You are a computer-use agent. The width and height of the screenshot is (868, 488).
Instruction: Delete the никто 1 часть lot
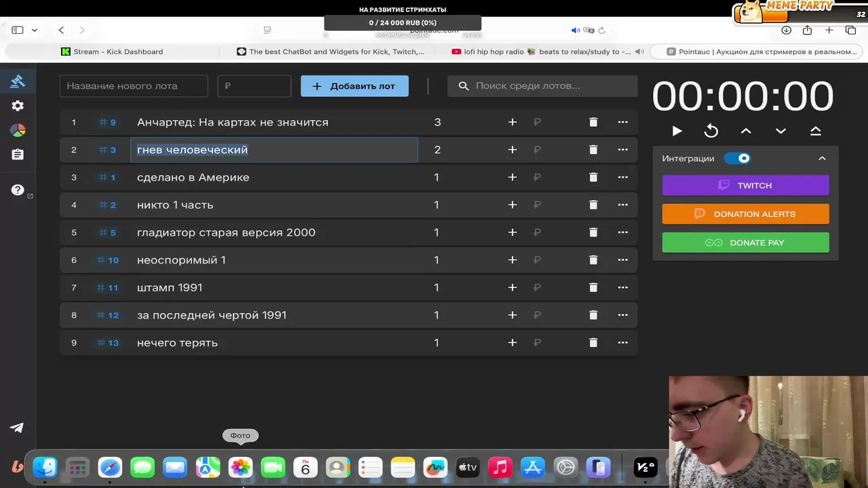593,205
